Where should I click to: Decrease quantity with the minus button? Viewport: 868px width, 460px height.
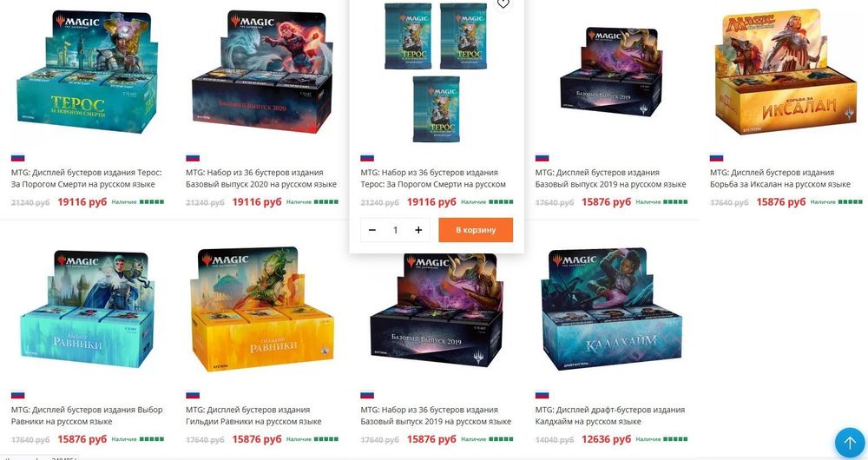pos(372,230)
